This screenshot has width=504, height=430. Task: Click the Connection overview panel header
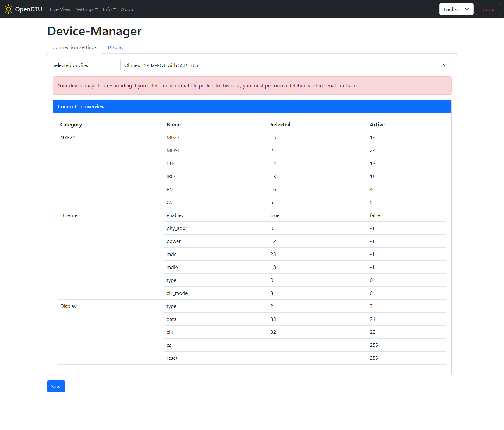(x=252, y=107)
